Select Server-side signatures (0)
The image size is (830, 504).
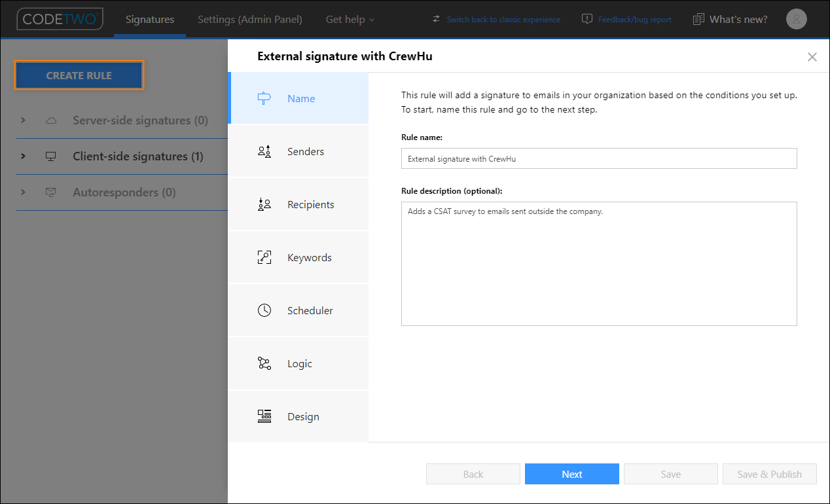(140, 120)
